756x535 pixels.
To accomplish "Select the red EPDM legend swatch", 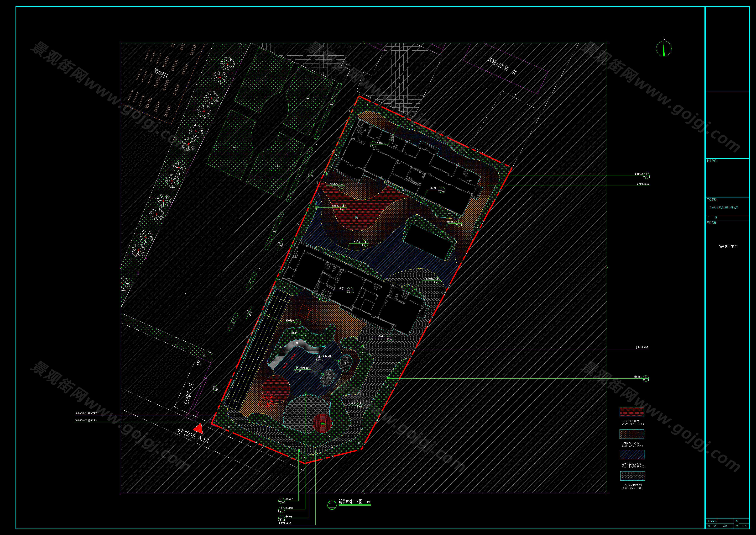I will coord(632,412).
